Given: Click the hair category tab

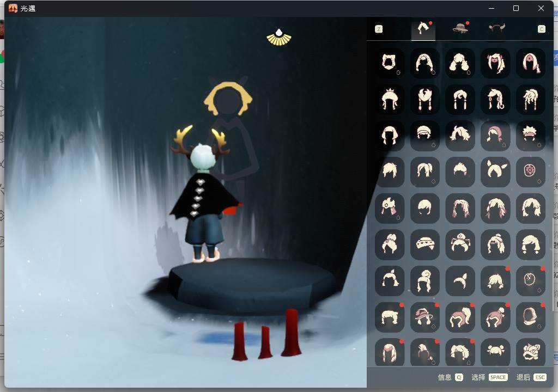Looking at the screenshot, I should (x=423, y=29).
